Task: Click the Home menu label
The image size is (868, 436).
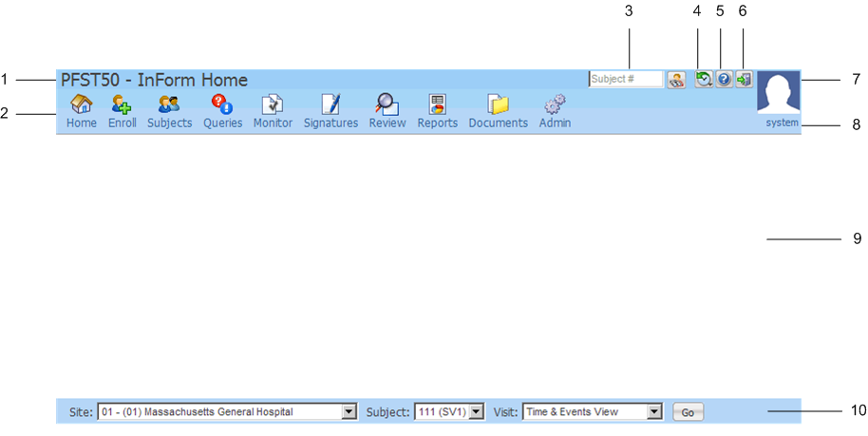Action: point(82,123)
